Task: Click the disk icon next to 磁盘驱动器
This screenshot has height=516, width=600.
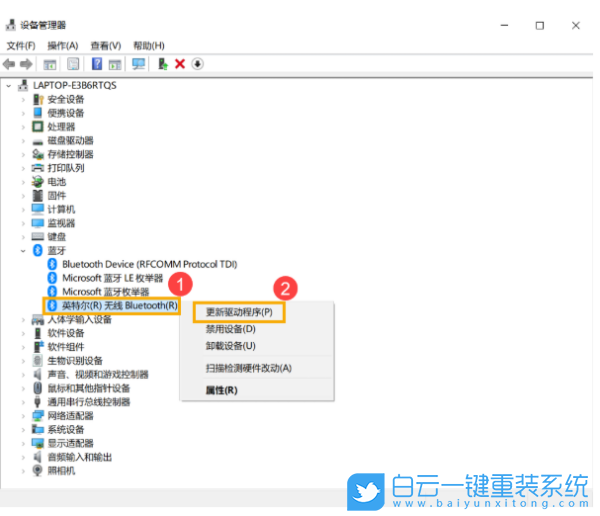Action: point(38,142)
